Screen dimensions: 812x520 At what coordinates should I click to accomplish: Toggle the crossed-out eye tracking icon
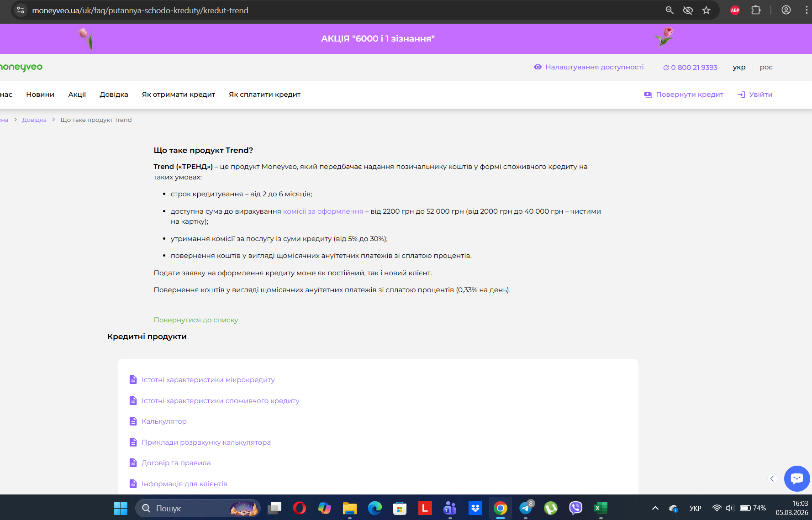coord(688,10)
